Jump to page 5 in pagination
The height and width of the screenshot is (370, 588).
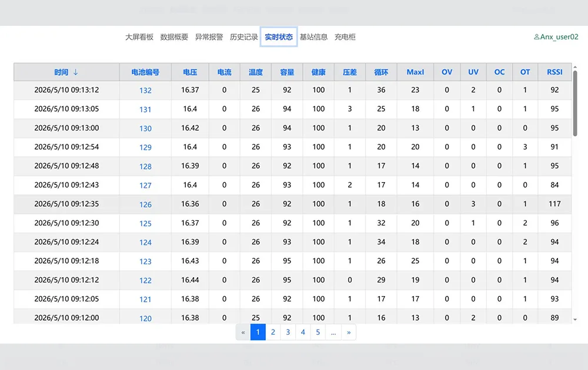(x=318, y=332)
